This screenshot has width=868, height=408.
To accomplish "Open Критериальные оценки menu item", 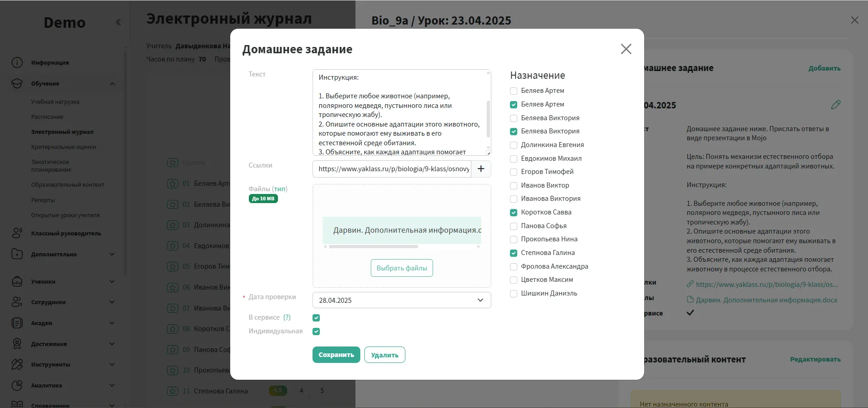I will pos(64,147).
